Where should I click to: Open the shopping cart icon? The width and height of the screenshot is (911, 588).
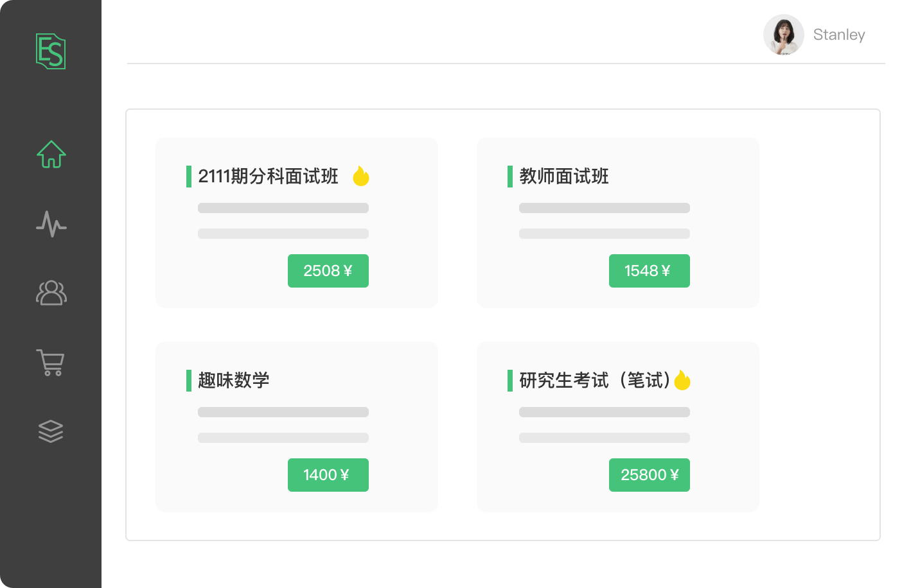click(x=50, y=363)
